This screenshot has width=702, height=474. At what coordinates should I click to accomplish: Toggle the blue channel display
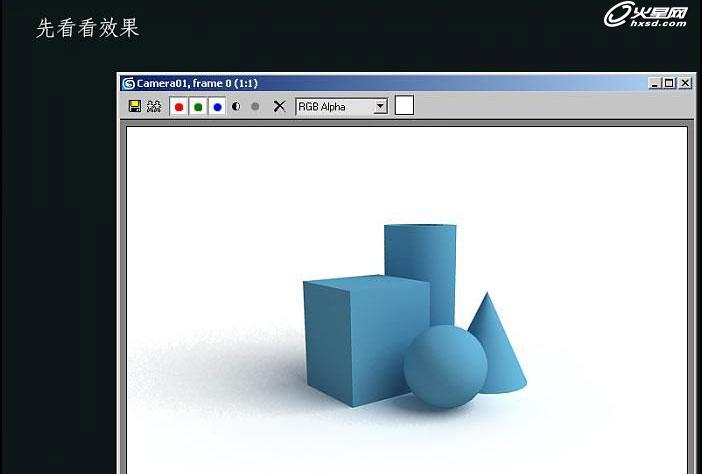click(x=218, y=107)
